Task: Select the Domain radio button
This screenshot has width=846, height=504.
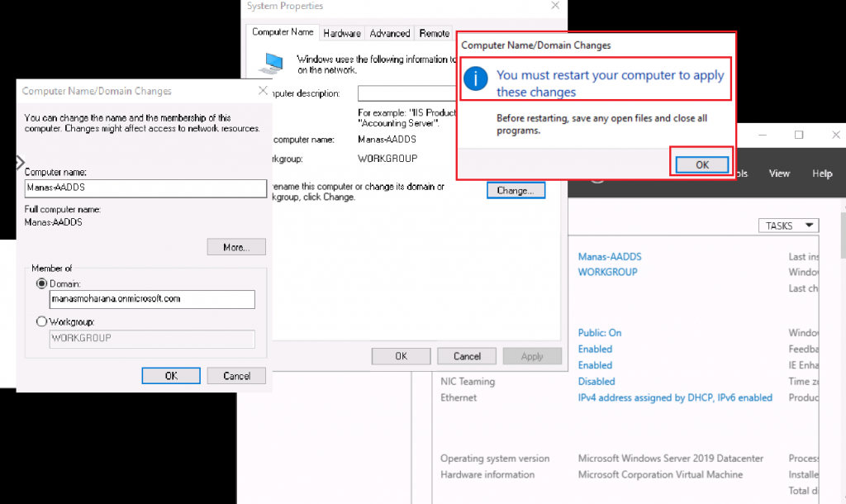Action: [x=42, y=283]
